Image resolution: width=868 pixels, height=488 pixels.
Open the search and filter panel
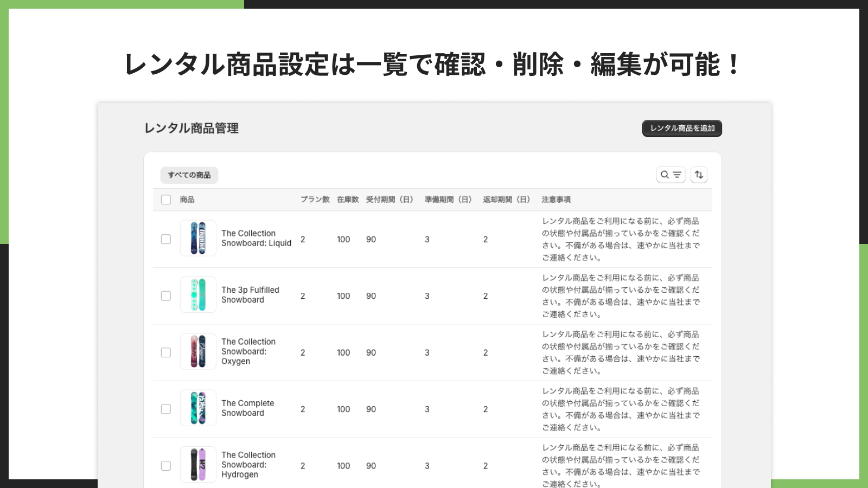tap(671, 175)
